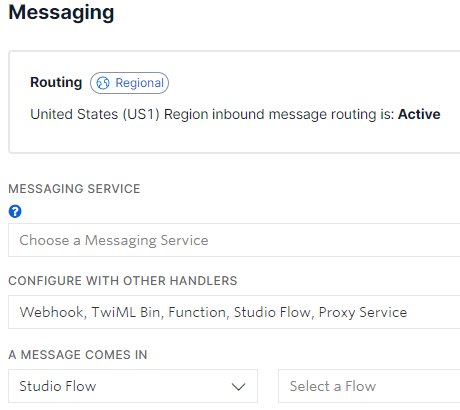This screenshot has width=460, height=410.
Task: Click the United States (US1) Region routing text
Action: (x=212, y=114)
